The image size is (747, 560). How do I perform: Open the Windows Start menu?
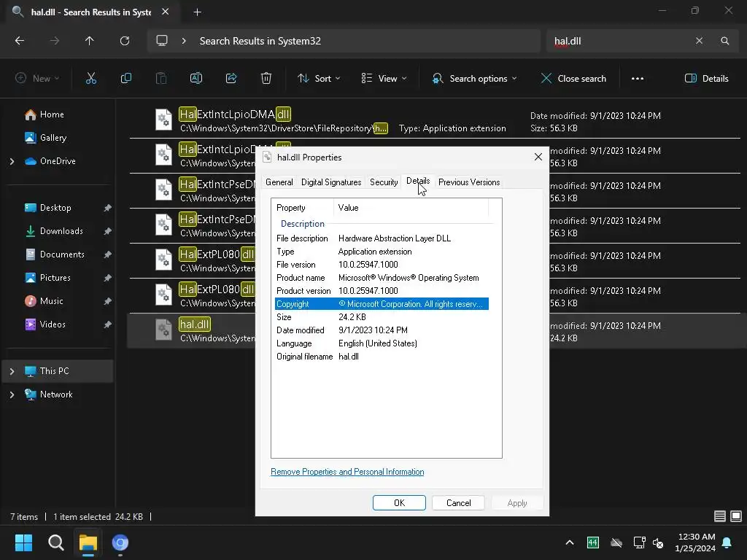(23, 542)
